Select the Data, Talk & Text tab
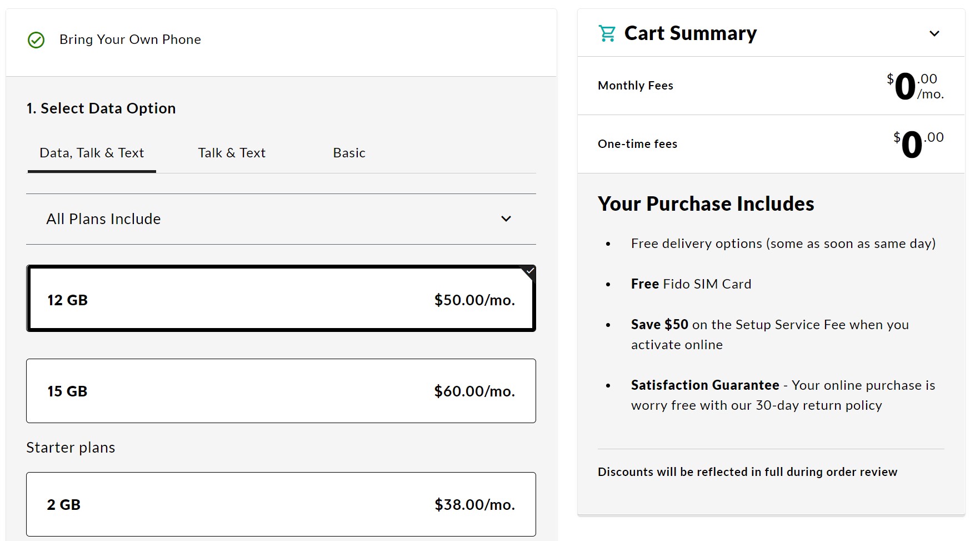The image size is (980, 541). coord(92,153)
